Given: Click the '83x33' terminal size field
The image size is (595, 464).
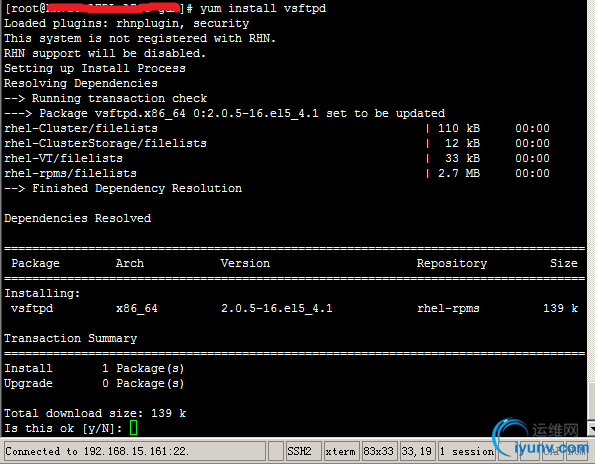Looking at the screenshot, I should (380, 451).
